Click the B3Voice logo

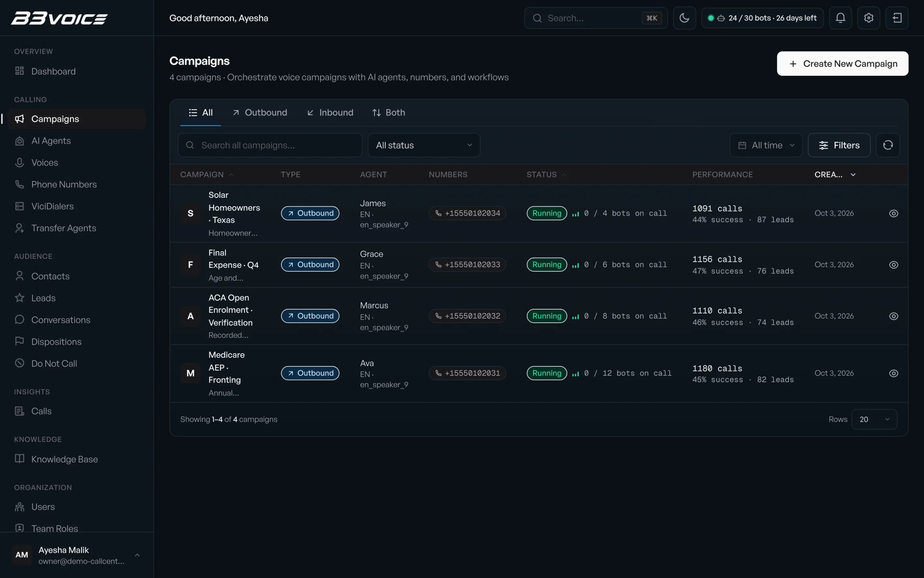[x=60, y=18]
